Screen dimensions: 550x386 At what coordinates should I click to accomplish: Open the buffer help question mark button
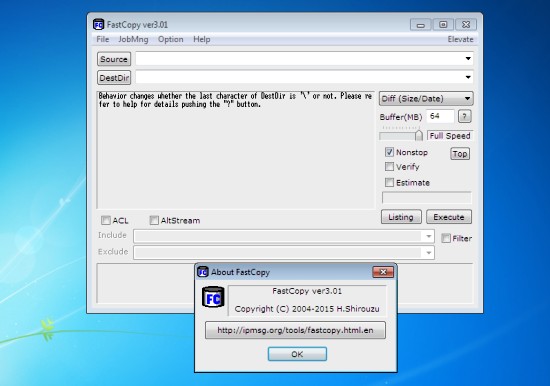coord(464,116)
